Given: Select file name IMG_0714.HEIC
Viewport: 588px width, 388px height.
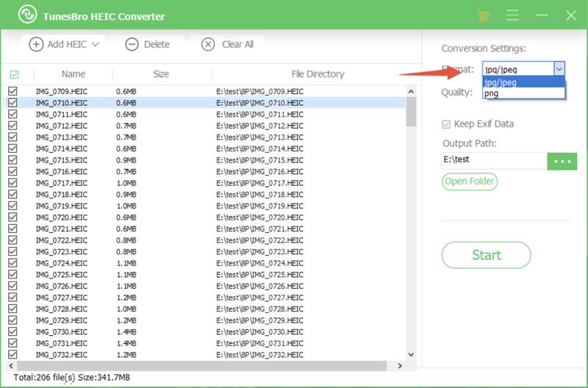Looking at the screenshot, I should point(62,148).
